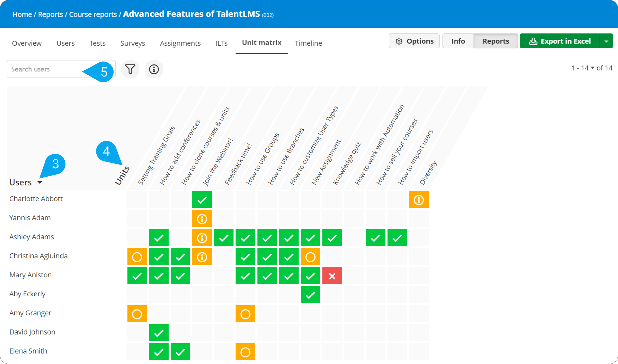The image size is (618, 364).
Task: Go to Reports breadcrumb link
Action: [50, 14]
